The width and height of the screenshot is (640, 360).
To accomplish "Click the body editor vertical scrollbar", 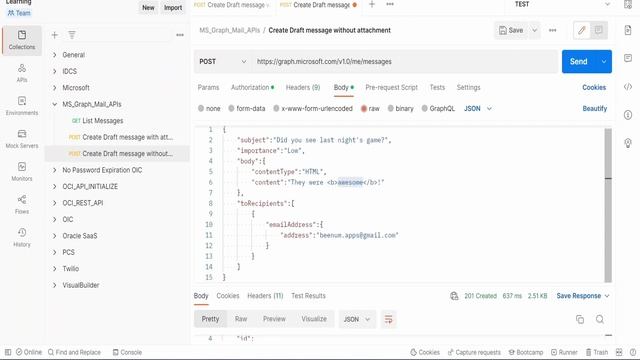I will tap(608, 205).
